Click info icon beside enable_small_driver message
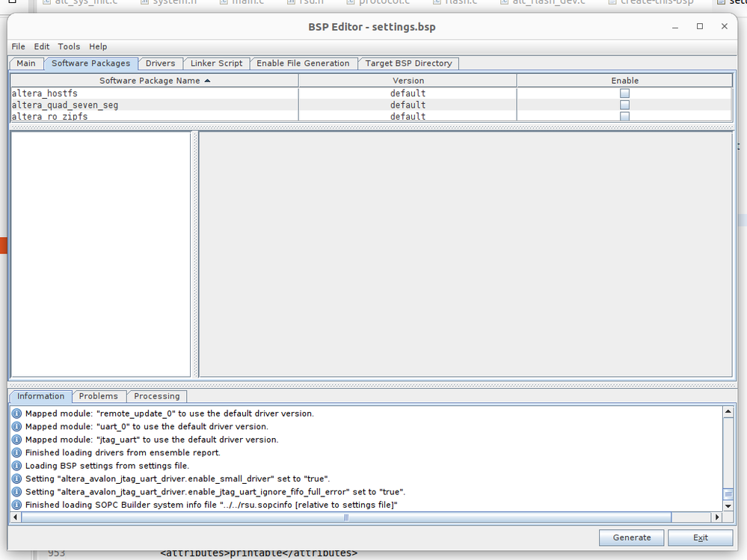This screenshot has height=560, width=747. coord(16,479)
